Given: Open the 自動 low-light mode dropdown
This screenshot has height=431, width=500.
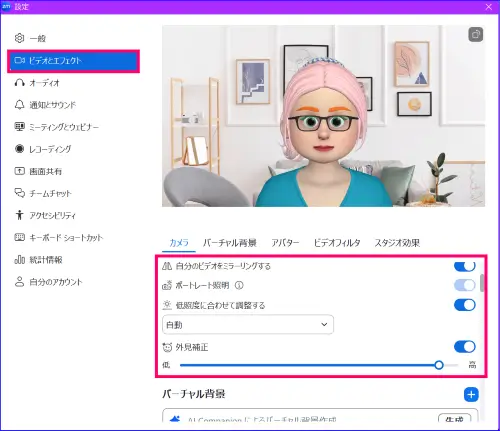Looking at the screenshot, I should (x=248, y=324).
